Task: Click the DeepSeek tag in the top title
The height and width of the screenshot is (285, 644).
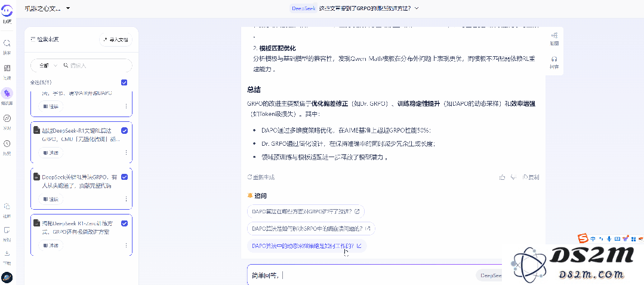Action: [x=304, y=8]
